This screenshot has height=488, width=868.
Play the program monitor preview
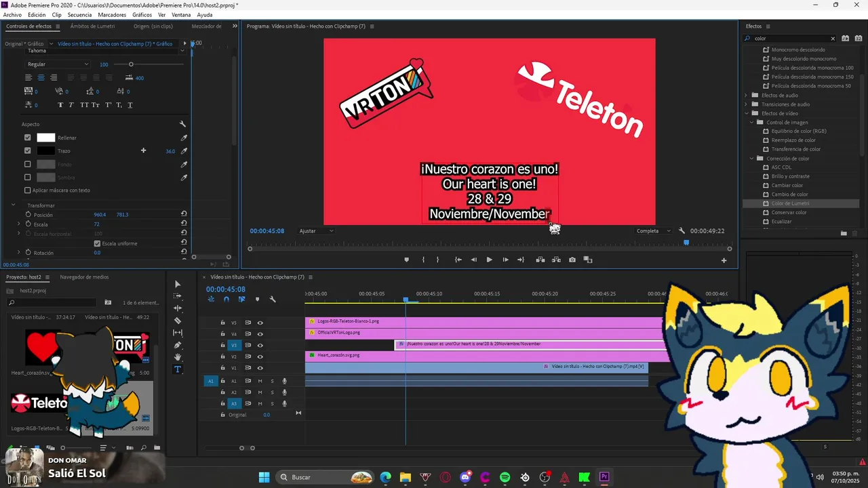tap(489, 260)
